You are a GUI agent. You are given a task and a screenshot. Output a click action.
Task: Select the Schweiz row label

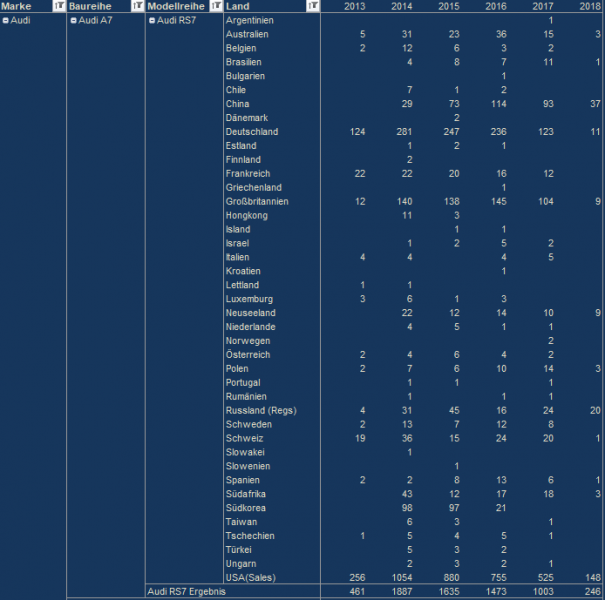click(245, 438)
